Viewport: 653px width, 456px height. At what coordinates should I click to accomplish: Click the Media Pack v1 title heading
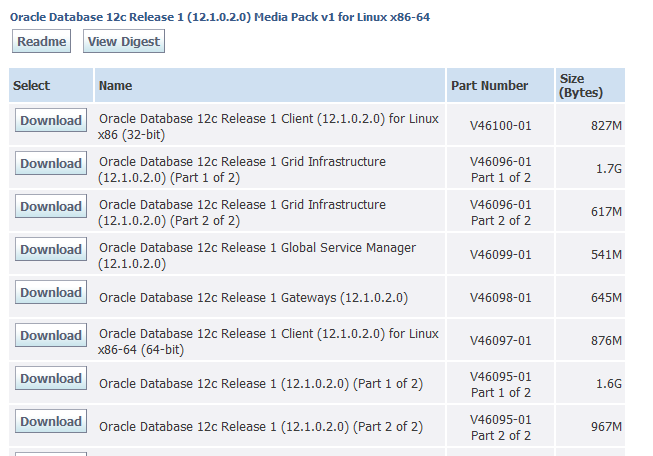coord(220,17)
